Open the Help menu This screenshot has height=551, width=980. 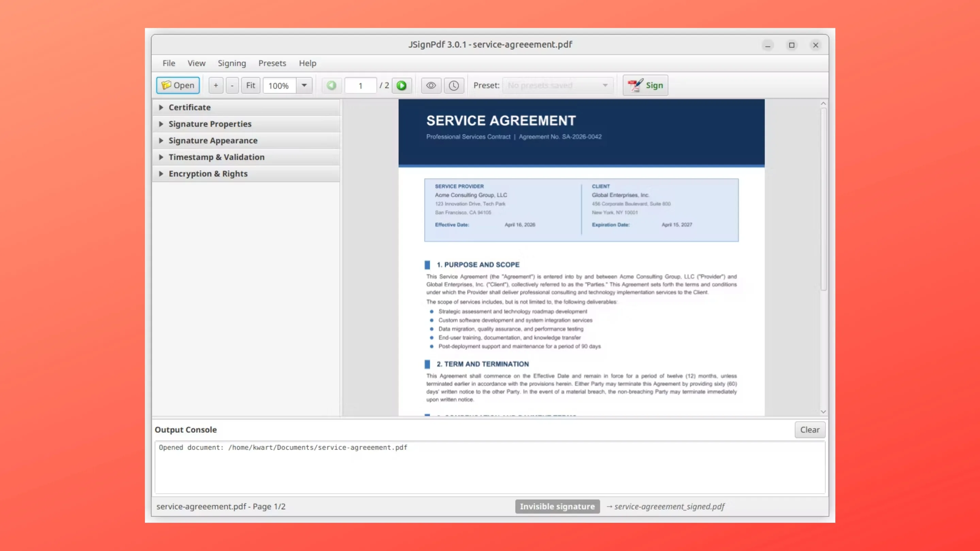tap(307, 63)
